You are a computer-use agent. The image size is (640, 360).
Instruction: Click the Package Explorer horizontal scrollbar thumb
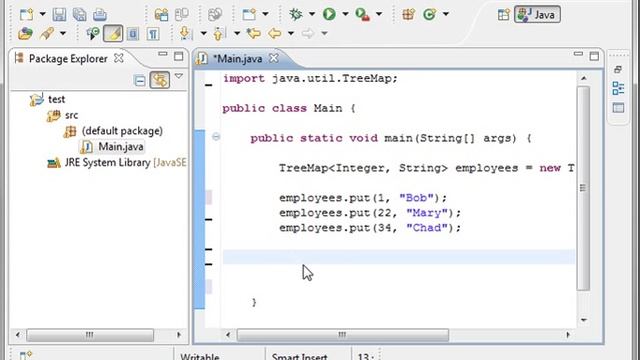[90, 335]
